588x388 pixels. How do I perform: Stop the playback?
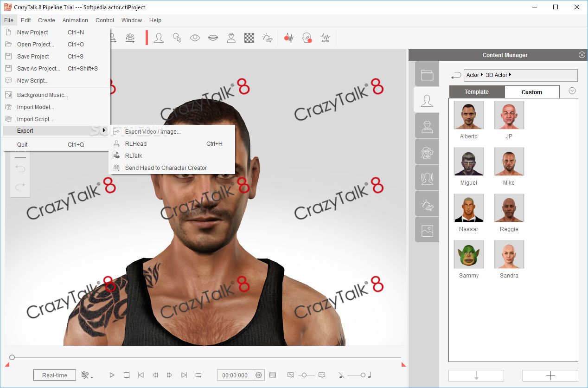[x=126, y=375]
